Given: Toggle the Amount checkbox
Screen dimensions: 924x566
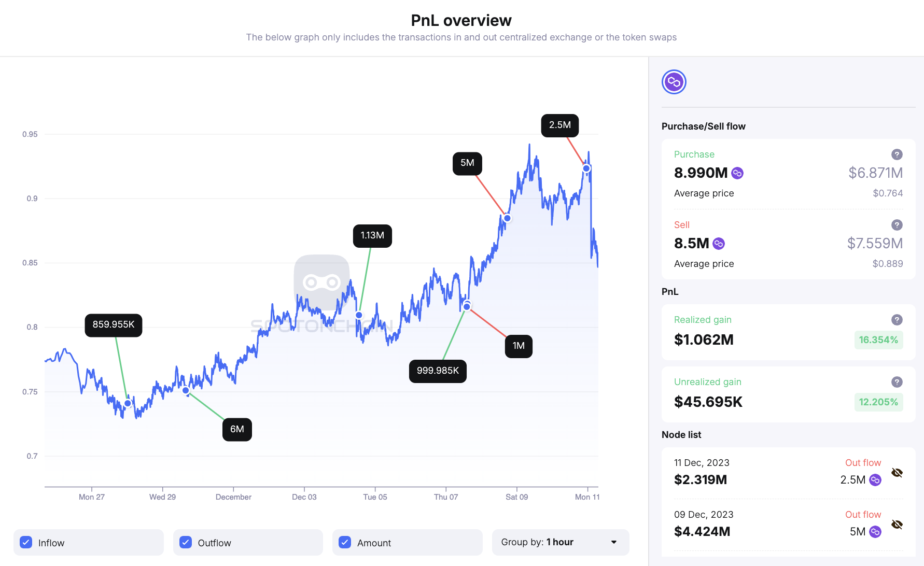Looking at the screenshot, I should click(x=344, y=542).
